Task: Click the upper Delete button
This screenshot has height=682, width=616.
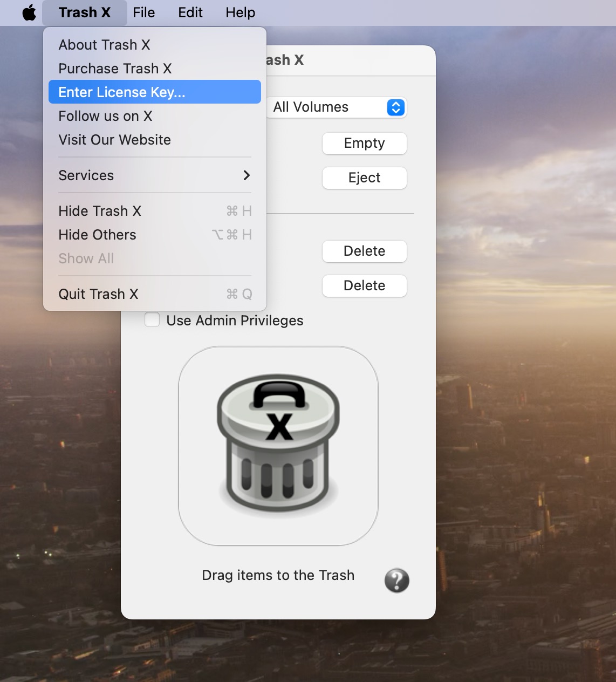Action: point(364,251)
